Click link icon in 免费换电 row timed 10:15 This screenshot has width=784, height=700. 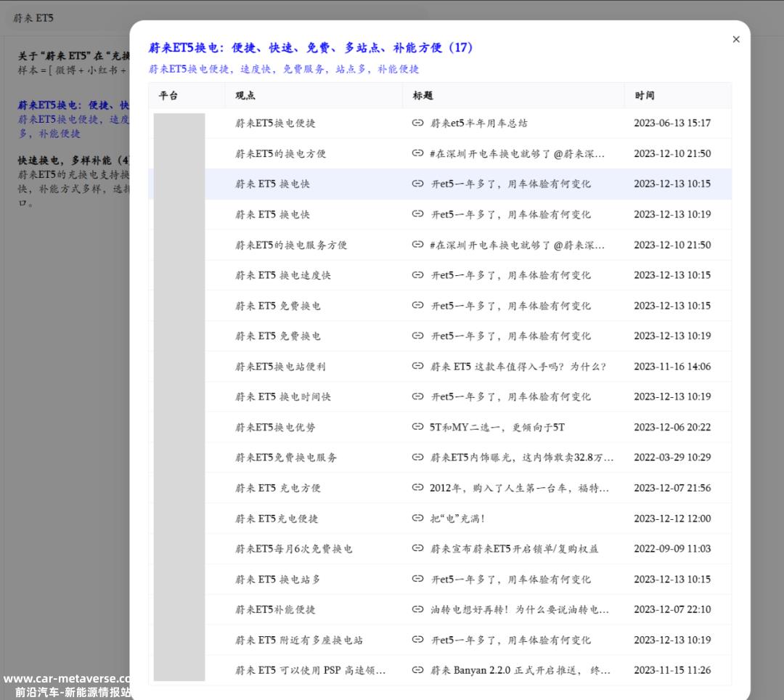click(x=417, y=306)
